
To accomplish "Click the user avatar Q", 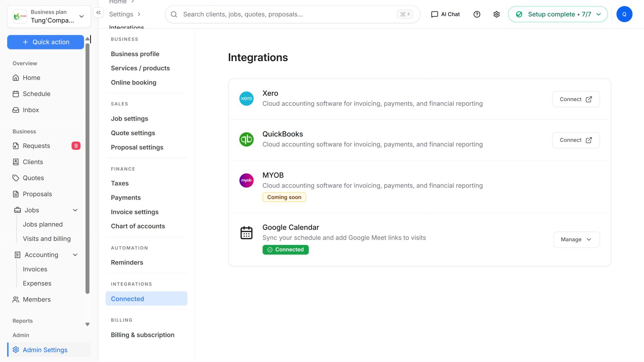I will point(624,14).
